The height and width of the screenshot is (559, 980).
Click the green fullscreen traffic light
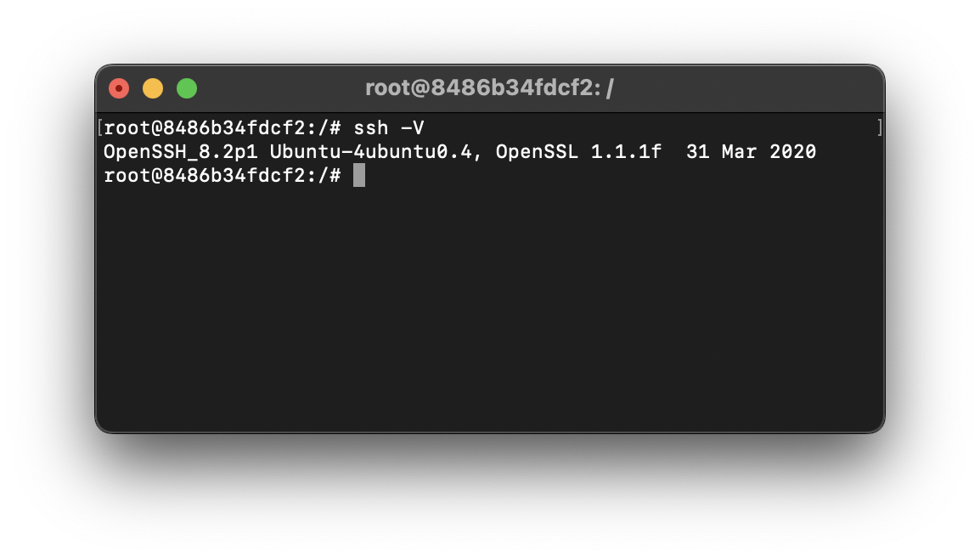pyautogui.click(x=187, y=88)
